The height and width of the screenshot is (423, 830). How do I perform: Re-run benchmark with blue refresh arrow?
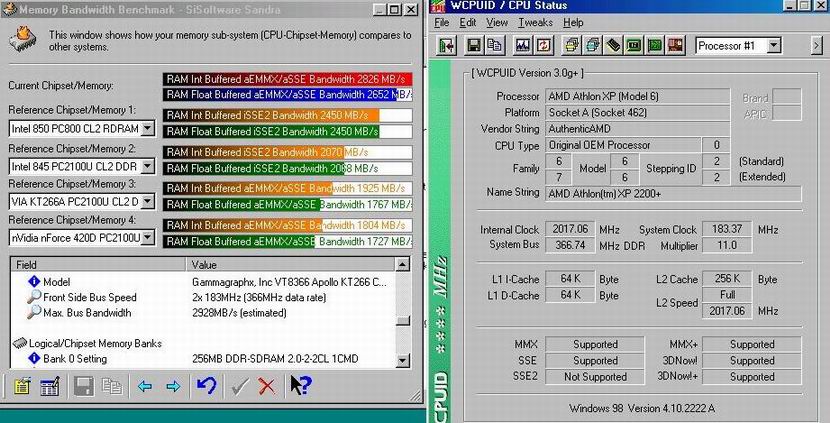pos(206,385)
